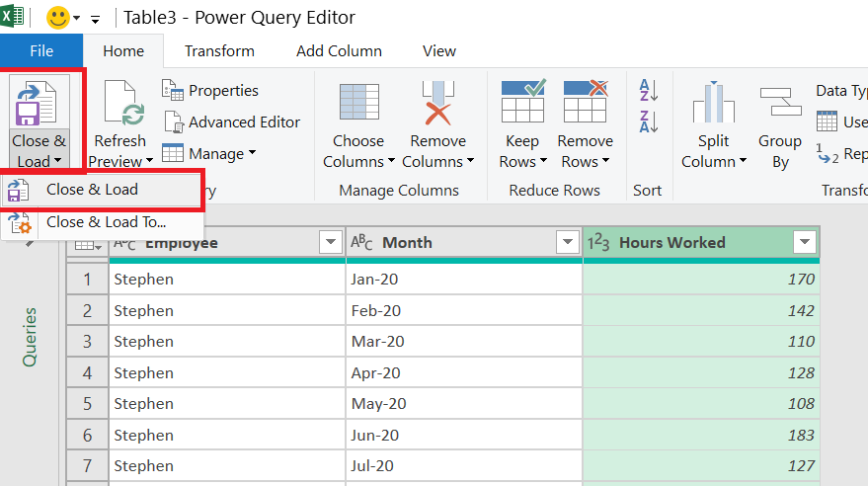Screen dimensions: 868x486
Task: Choose Close & Load from dropdown menu
Action: 92,190
